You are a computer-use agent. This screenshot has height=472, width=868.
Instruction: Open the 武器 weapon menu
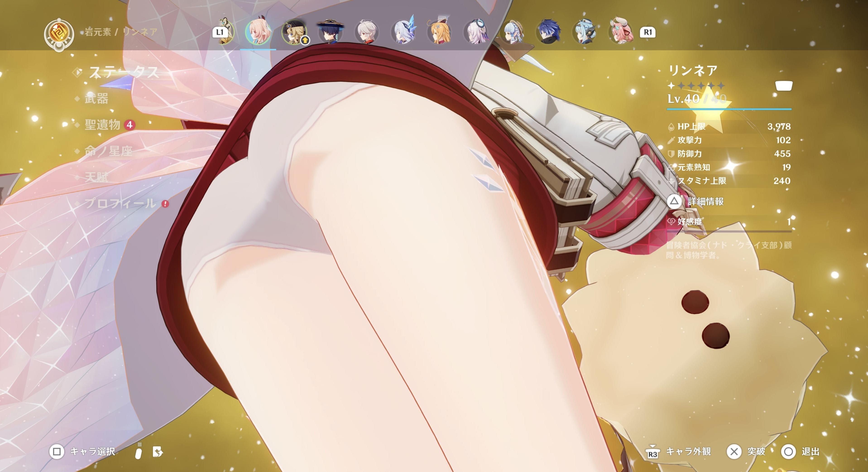pos(96,99)
